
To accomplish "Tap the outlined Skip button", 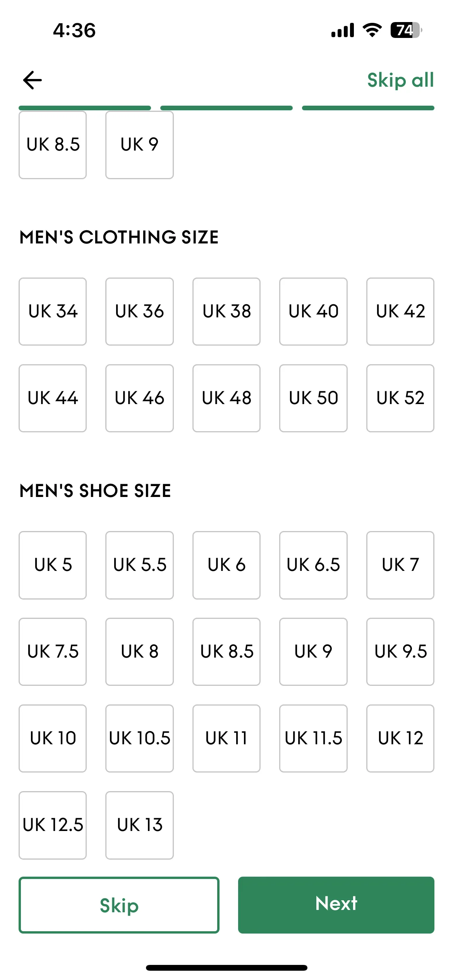I will [x=119, y=905].
